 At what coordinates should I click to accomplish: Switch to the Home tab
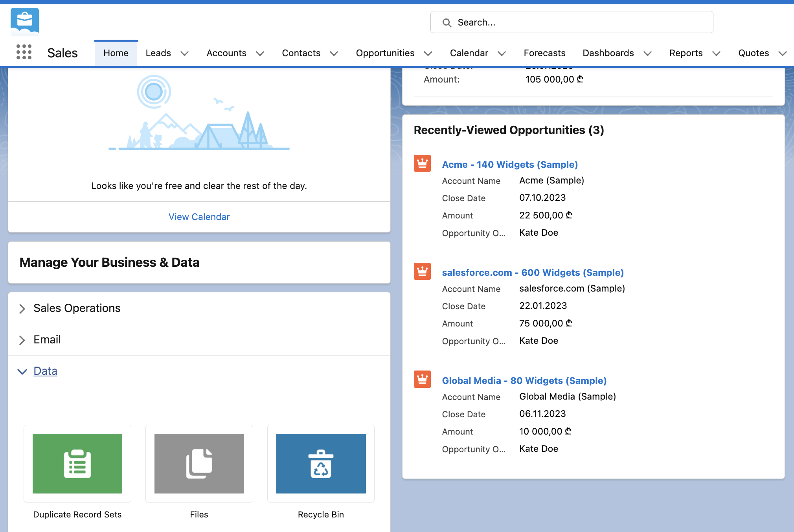(116, 53)
